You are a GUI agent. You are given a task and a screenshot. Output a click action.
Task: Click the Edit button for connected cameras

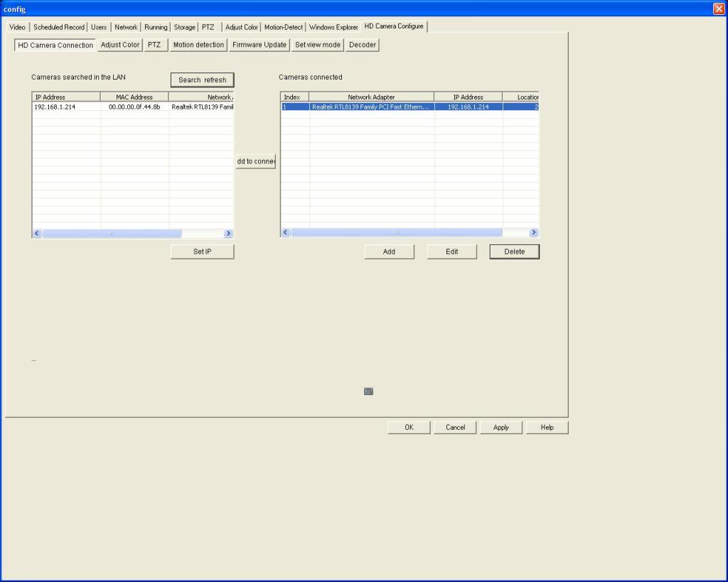click(451, 252)
